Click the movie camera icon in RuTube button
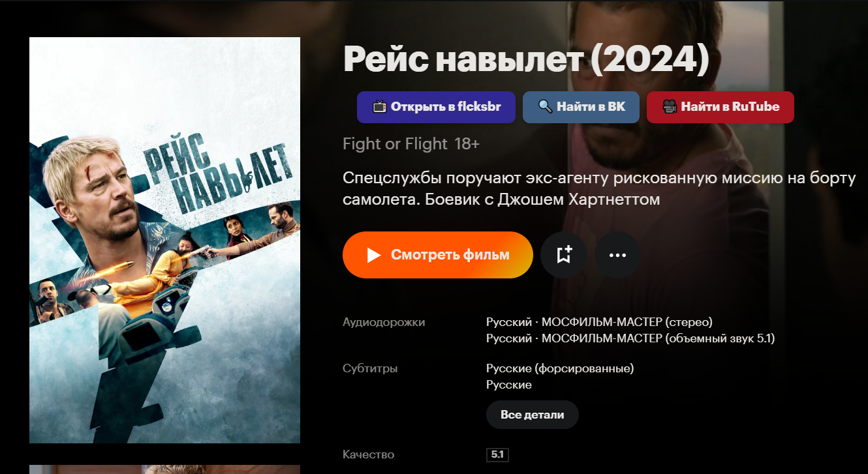 pos(669,106)
